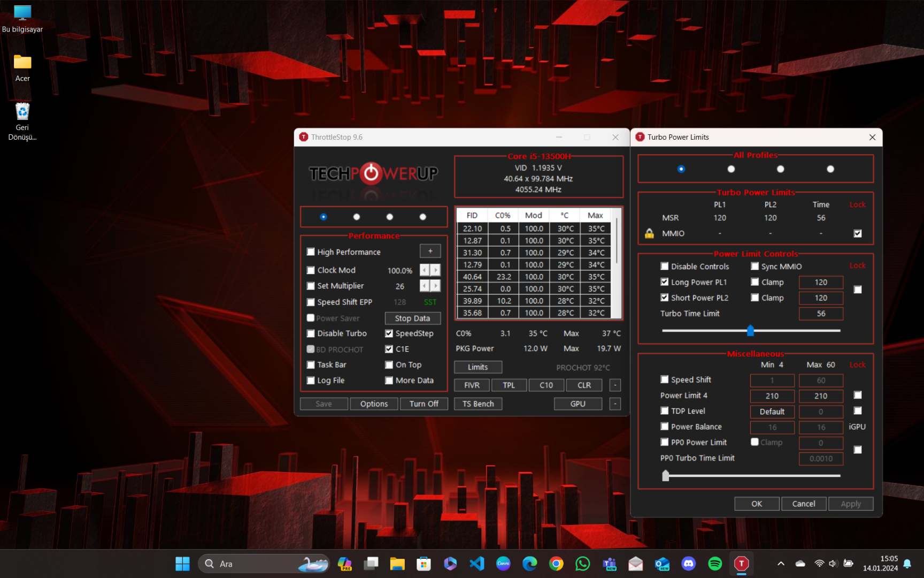The height and width of the screenshot is (578, 924).
Task: Toggle the C1E checkbox
Action: tap(389, 349)
